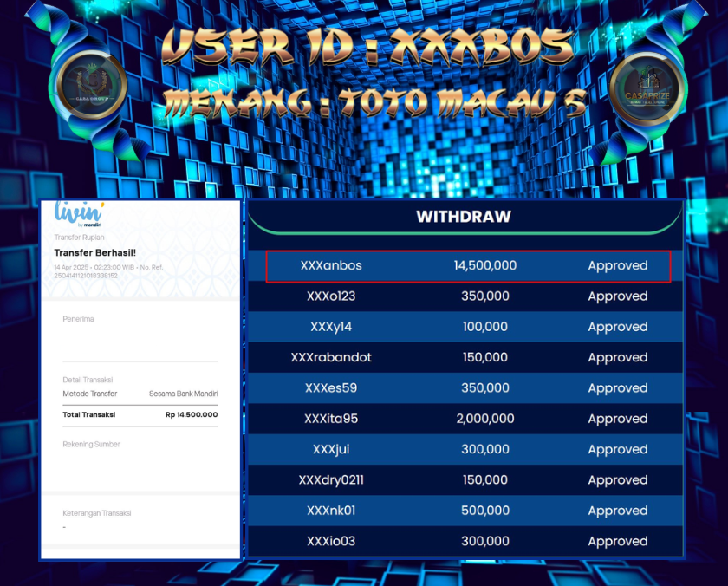Click the 14,500,000 withdraw amount
Screen dimensions: 728x586
click(484, 266)
